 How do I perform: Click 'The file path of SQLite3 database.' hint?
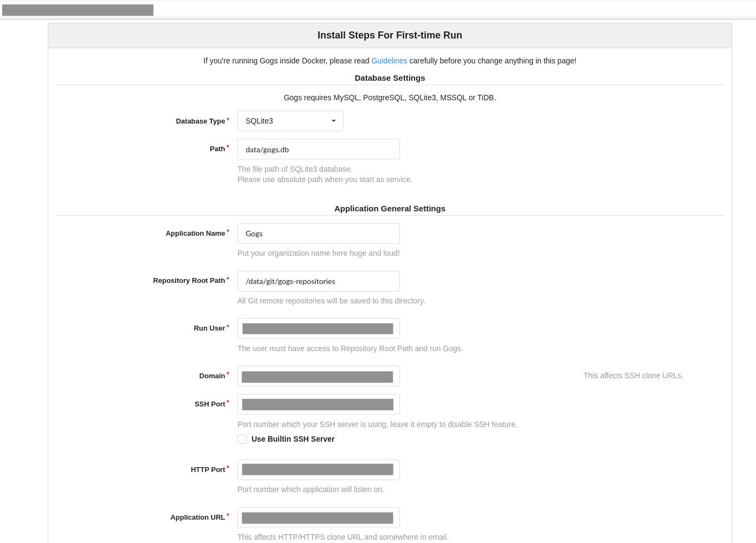(295, 169)
